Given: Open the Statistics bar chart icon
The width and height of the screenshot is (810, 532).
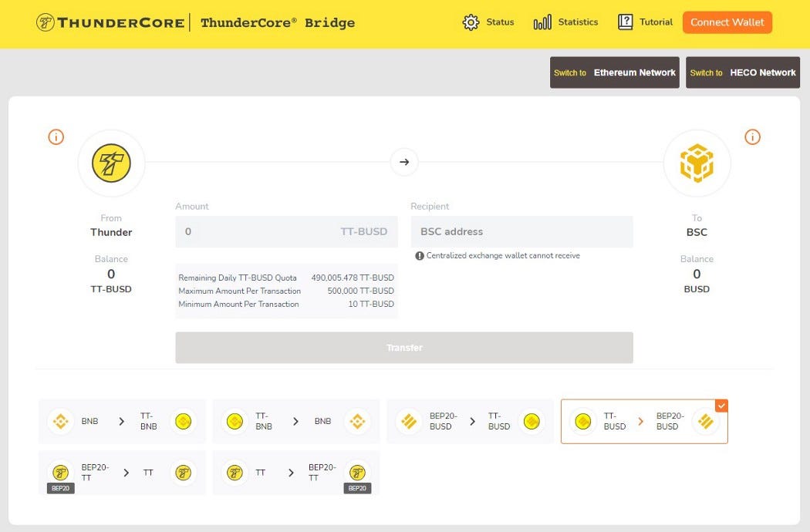Looking at the screenshot, I should [x=542, y=22].
